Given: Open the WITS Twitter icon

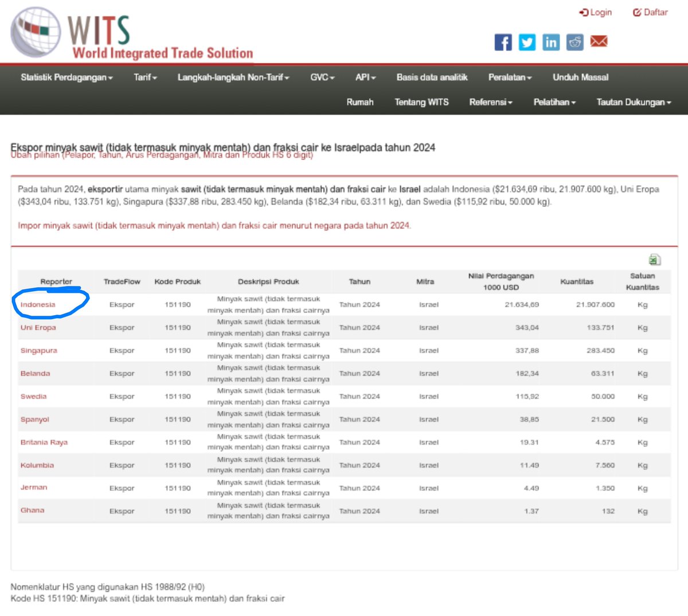Looking at the screenshot, I should [527, 42].
